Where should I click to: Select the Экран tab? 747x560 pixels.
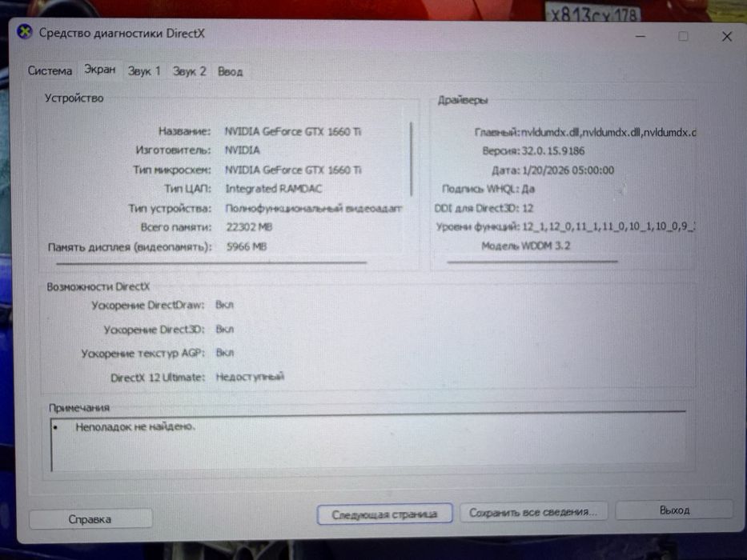coord(99,70)
